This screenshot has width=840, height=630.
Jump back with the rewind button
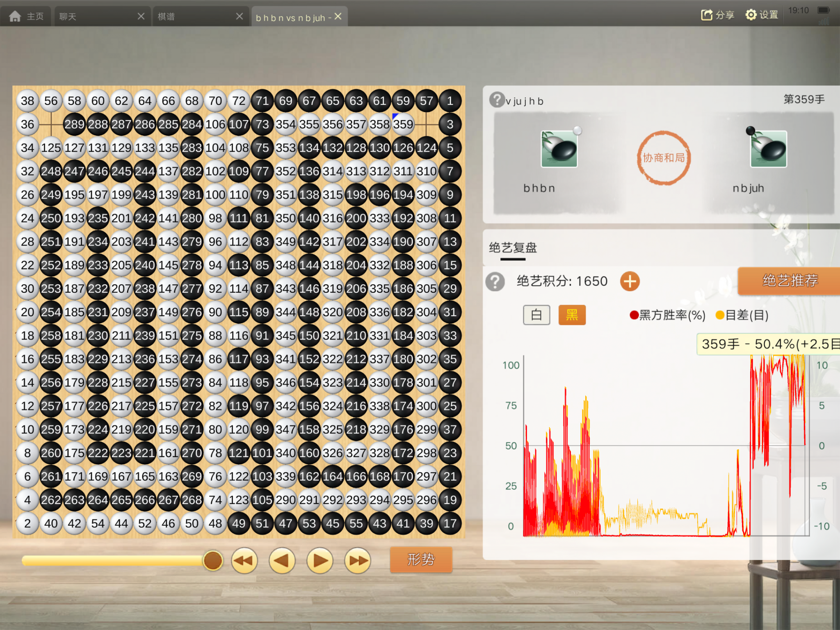(x=244, y=561)
